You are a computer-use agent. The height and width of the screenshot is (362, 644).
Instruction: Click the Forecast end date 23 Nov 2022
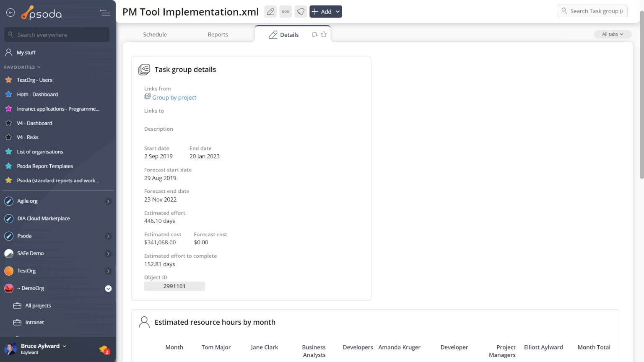(x=161, y=199)
